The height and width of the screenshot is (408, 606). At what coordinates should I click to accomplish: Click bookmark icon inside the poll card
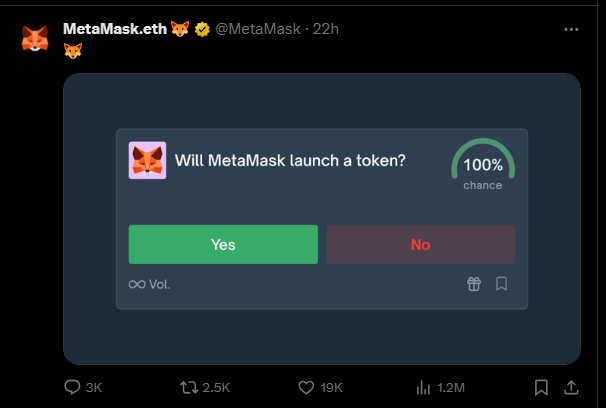(501, 284)
